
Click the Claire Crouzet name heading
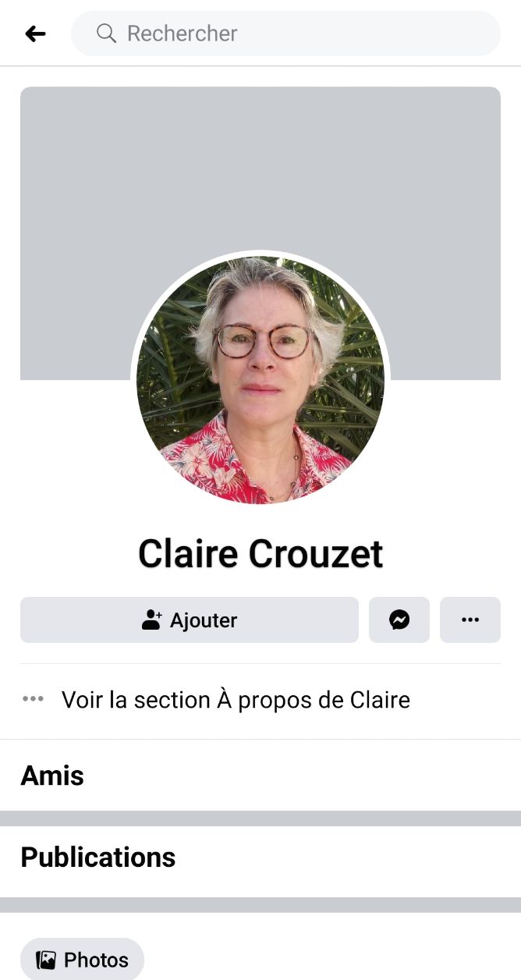[x=260, y=554]
